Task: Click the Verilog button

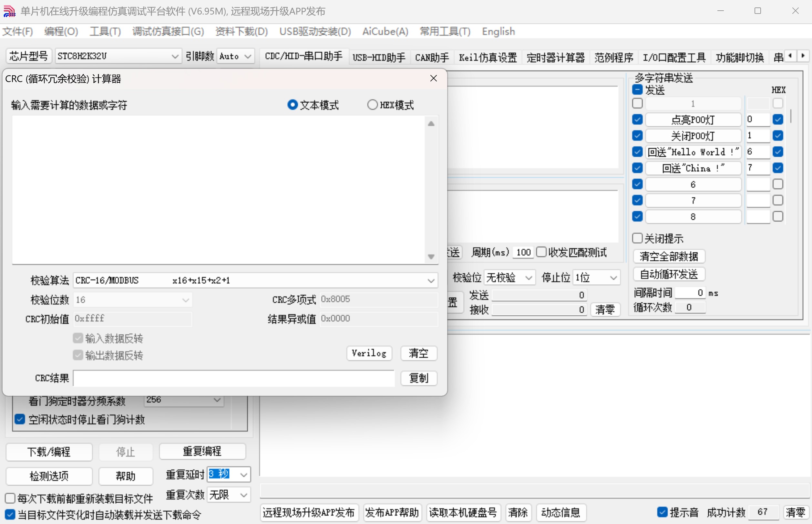Action: tap(369, 353)
